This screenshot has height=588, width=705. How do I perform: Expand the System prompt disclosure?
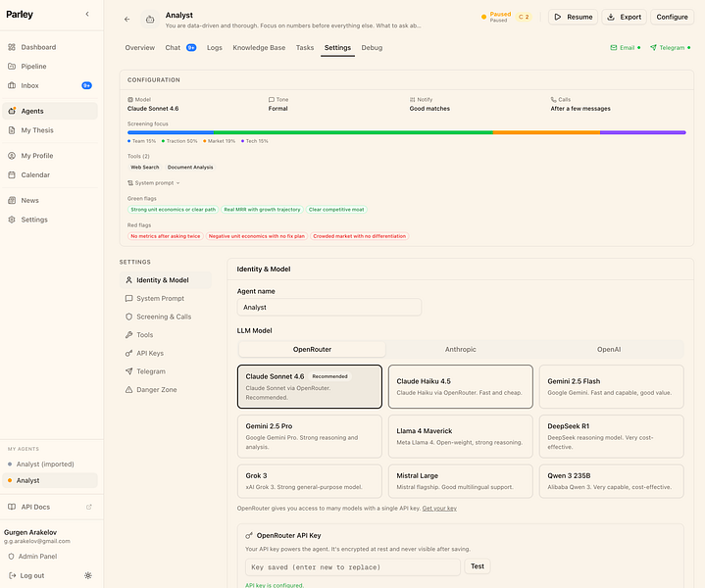coord(154,183)
